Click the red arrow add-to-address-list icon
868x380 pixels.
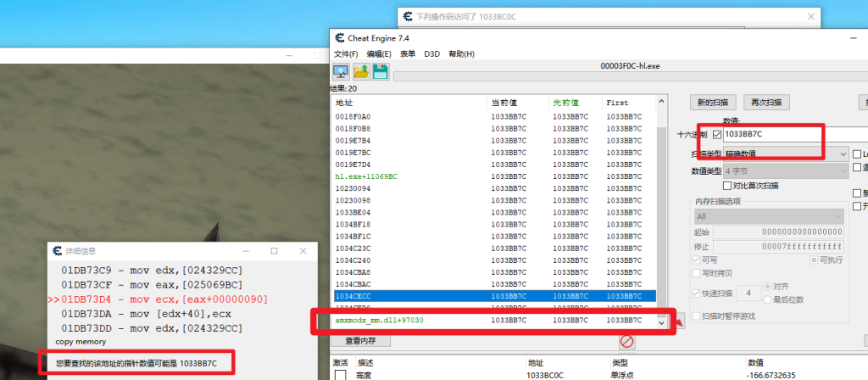(x=677, y=322)
